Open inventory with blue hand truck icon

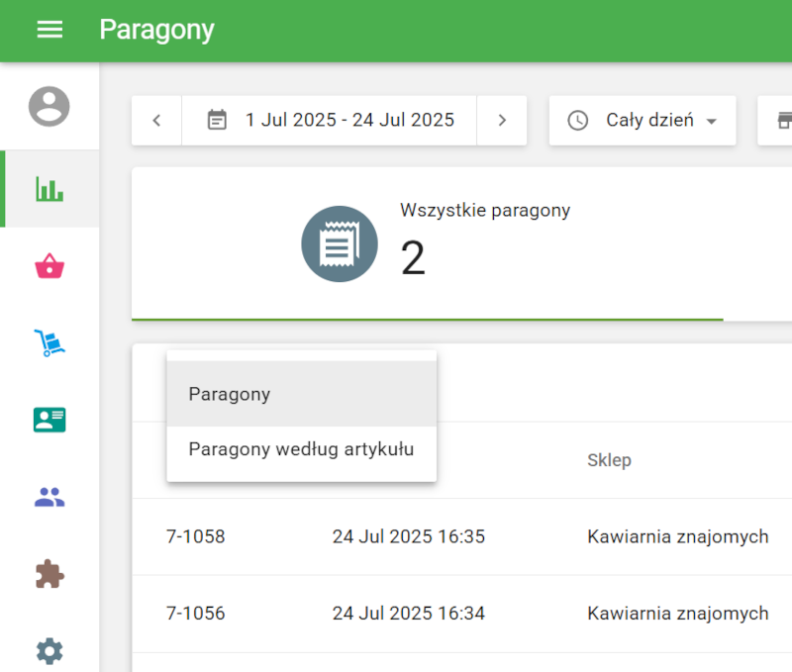pyautogui.click(x=49, y=342)
